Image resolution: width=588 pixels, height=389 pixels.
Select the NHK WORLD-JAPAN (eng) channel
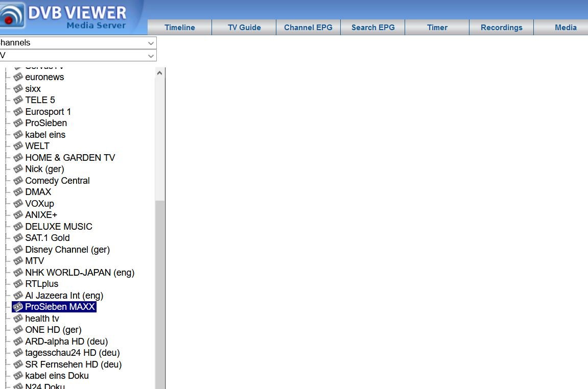pyautogui.click(x=80, y=273)
